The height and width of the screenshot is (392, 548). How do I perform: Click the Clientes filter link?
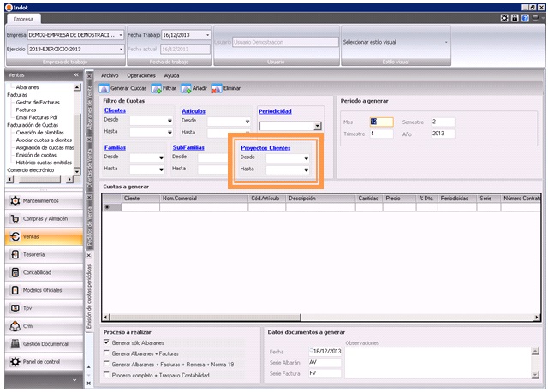[x=115, y=111]
